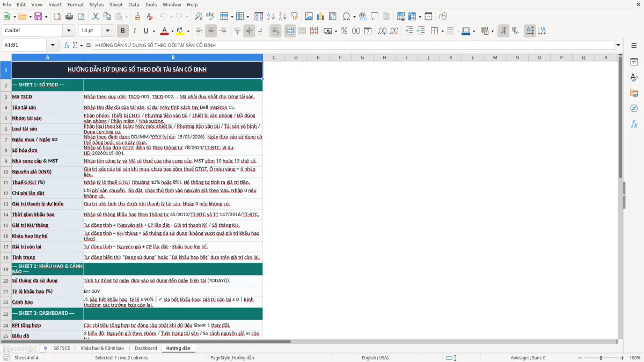Click Insert Special Character omega icon
This screenshot has height=362, width=644.
click(x=346, y=17)
